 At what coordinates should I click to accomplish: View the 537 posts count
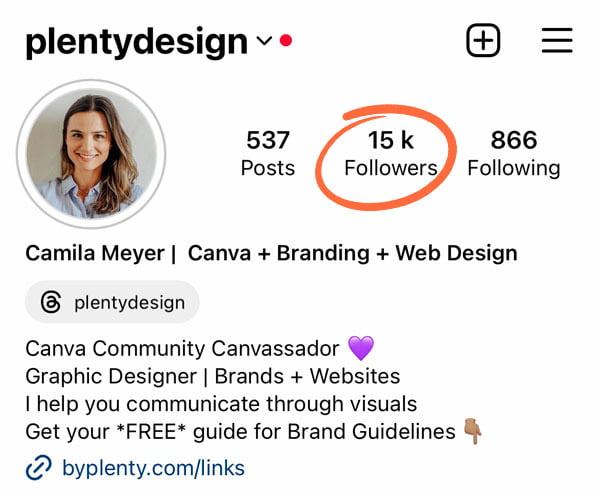pyautogui.click(x=268, y=153)
